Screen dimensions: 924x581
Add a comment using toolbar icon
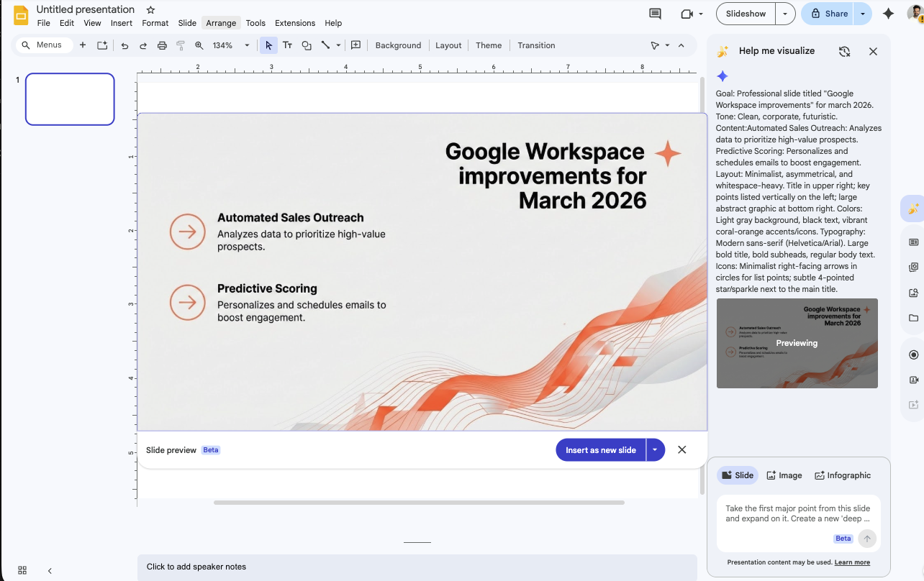point(355,45)
